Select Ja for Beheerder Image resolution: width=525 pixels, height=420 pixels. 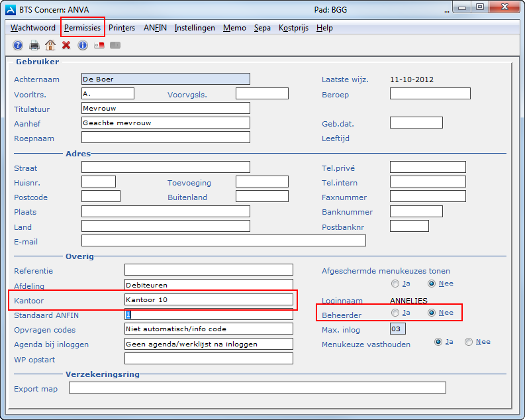tap(395, 313)
